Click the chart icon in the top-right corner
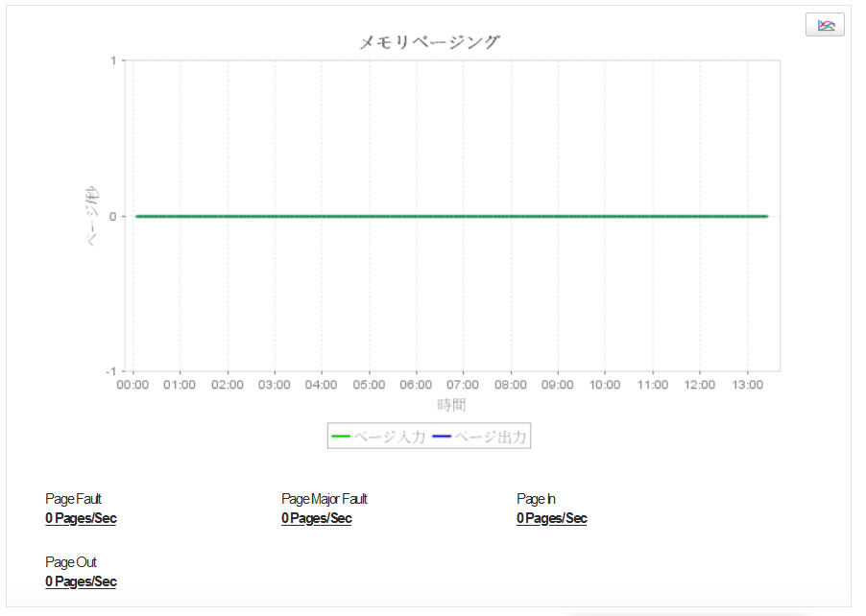 tap(825, 25)
